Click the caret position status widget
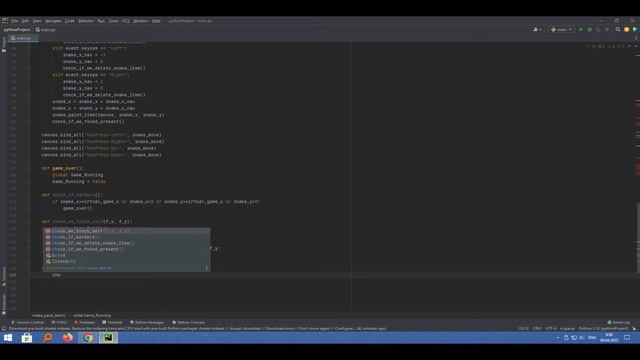Viewport: 640px width, 360px height. click(523, 329)
